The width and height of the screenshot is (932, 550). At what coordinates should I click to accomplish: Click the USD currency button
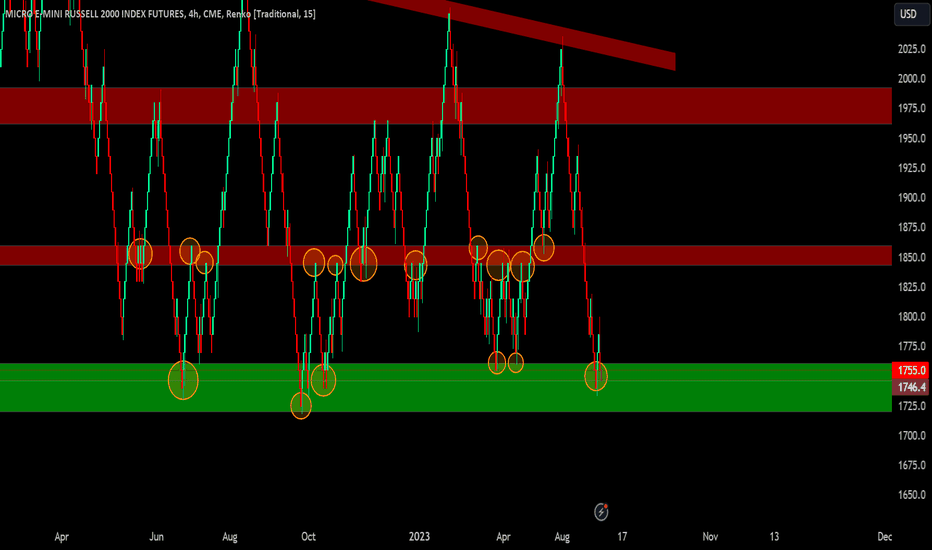[x=911, y=14]
